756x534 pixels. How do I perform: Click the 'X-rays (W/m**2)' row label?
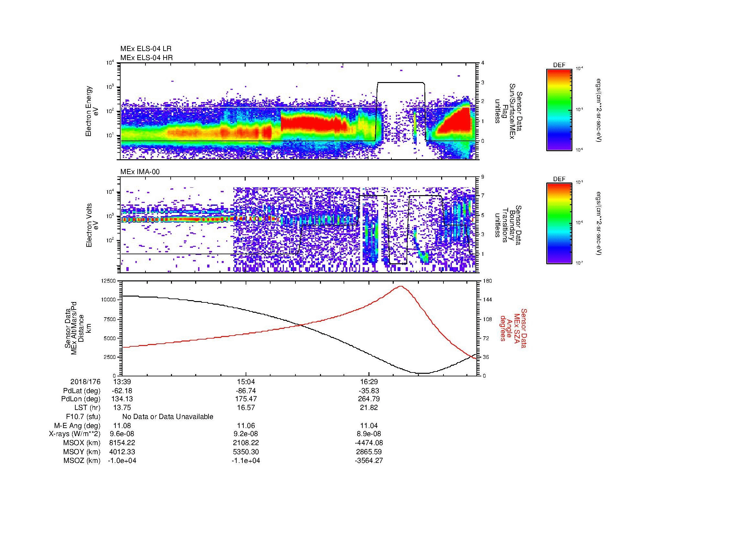coord(75,434)
